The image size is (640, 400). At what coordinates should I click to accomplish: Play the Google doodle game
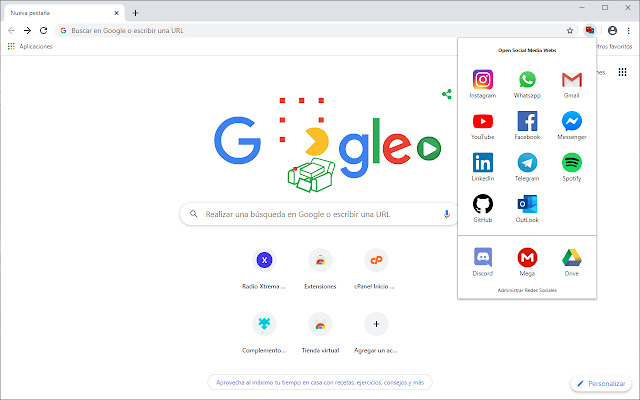coord(429,149)
